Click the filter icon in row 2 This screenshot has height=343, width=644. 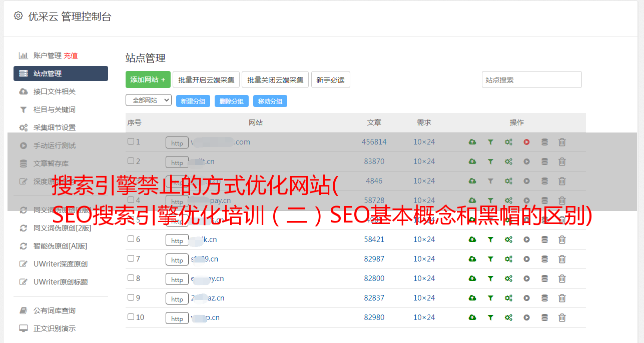coord(490,161)
